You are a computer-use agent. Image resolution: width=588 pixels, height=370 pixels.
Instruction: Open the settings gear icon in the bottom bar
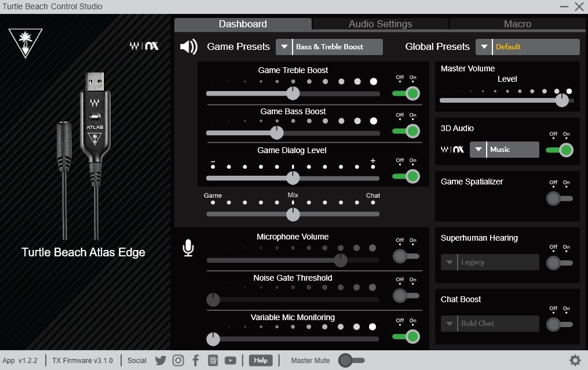(x=575, y=360)
